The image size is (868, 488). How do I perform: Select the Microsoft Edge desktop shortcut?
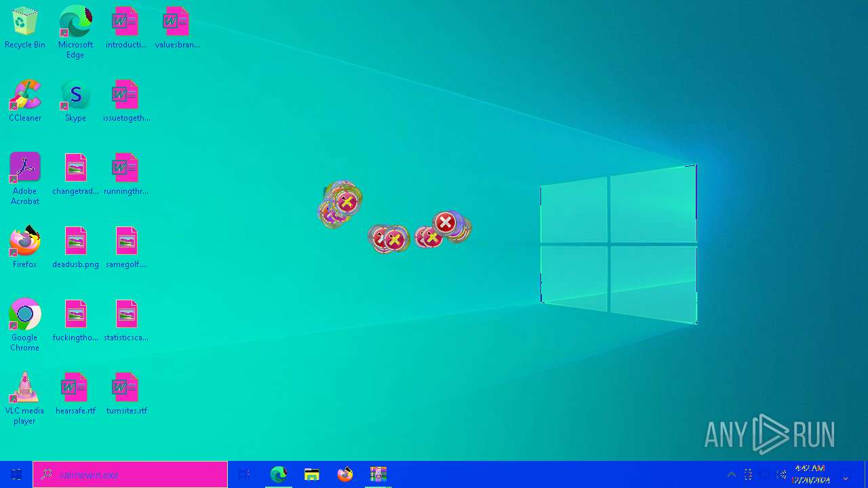click(x=75, y=32)
